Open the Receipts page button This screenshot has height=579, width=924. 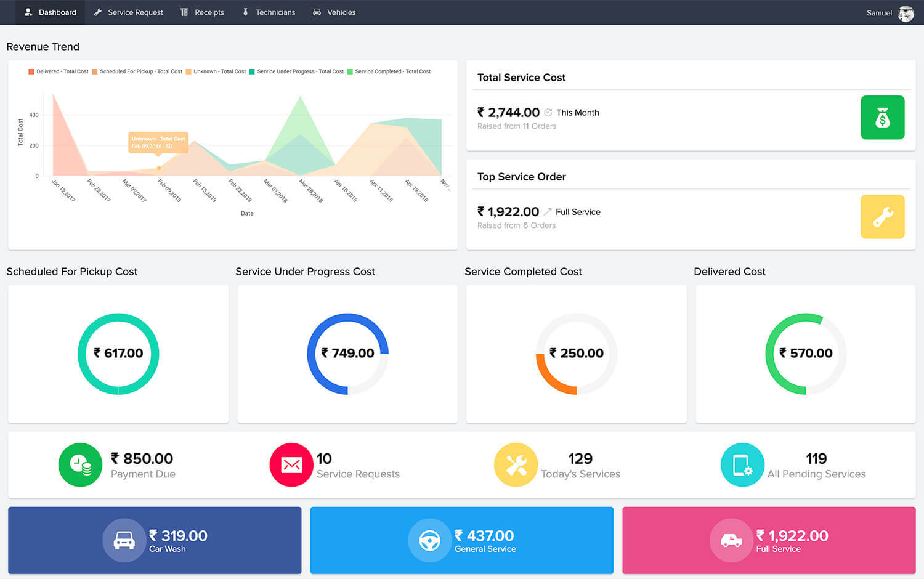(x=202, y=12)
